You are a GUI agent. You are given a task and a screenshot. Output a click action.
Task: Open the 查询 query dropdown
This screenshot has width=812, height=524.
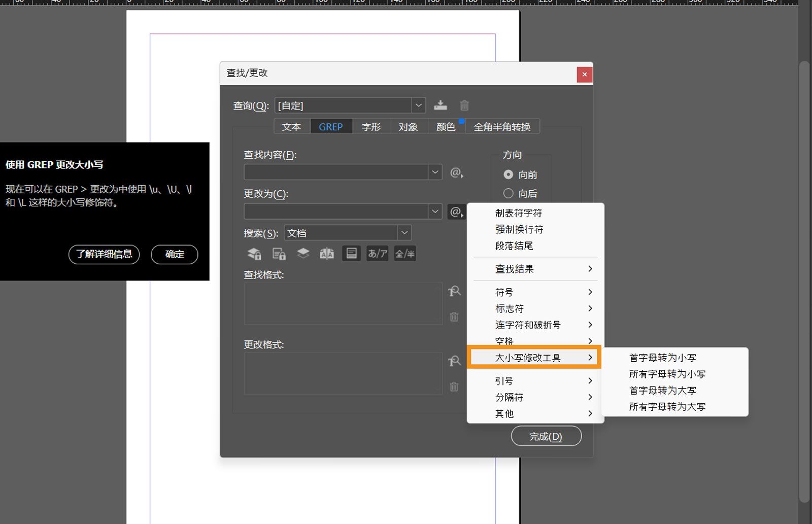418,105
